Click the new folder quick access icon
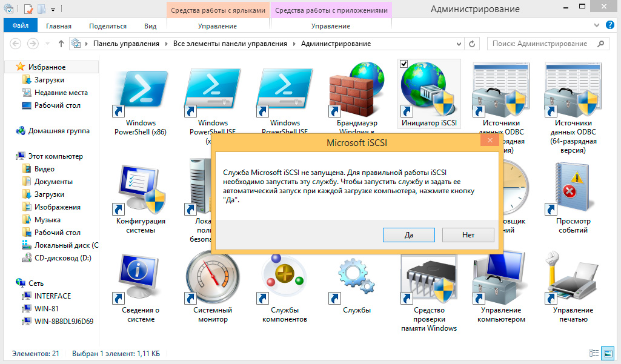This screenshot has width=621, height=364. coord(41,8)
